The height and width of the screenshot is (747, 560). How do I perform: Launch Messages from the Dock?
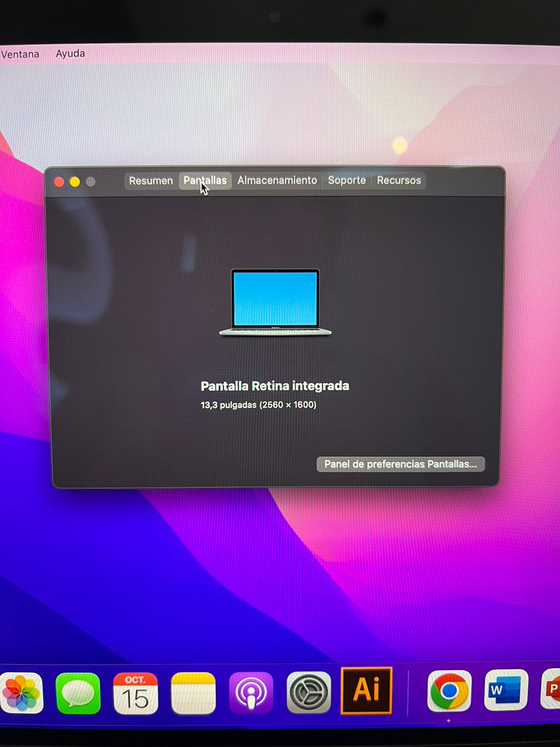78,693
